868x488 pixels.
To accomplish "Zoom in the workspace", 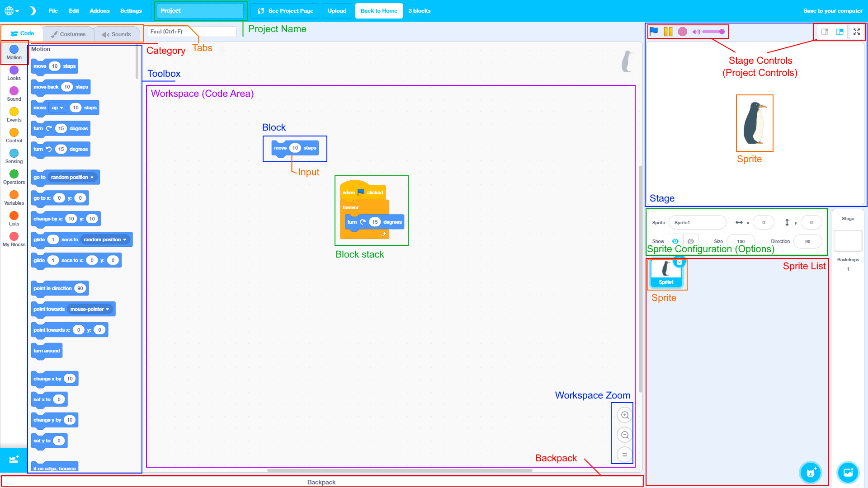I will (x=625, y=415).
